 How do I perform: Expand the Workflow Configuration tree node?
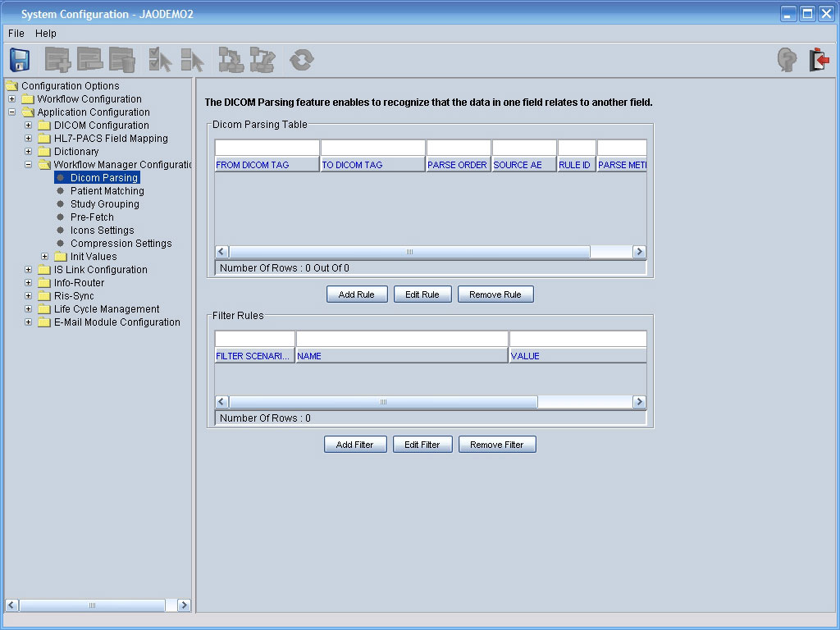[x=11, y=99]
